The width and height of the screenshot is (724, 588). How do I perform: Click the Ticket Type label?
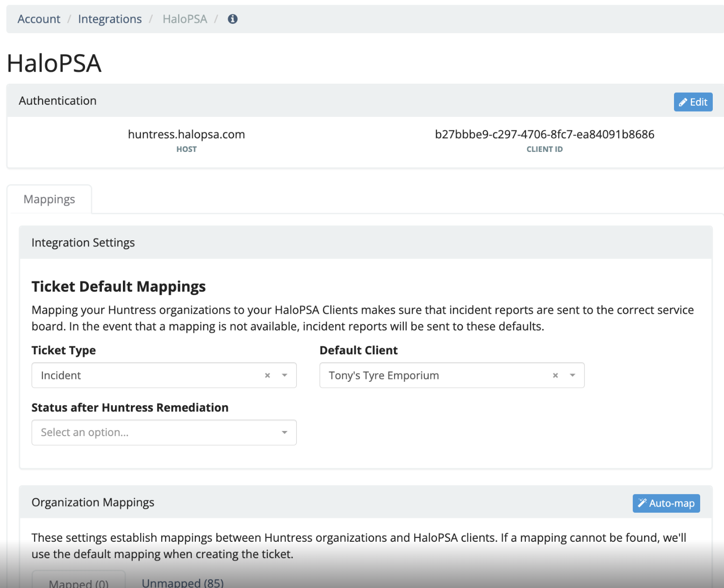[64, 351]
